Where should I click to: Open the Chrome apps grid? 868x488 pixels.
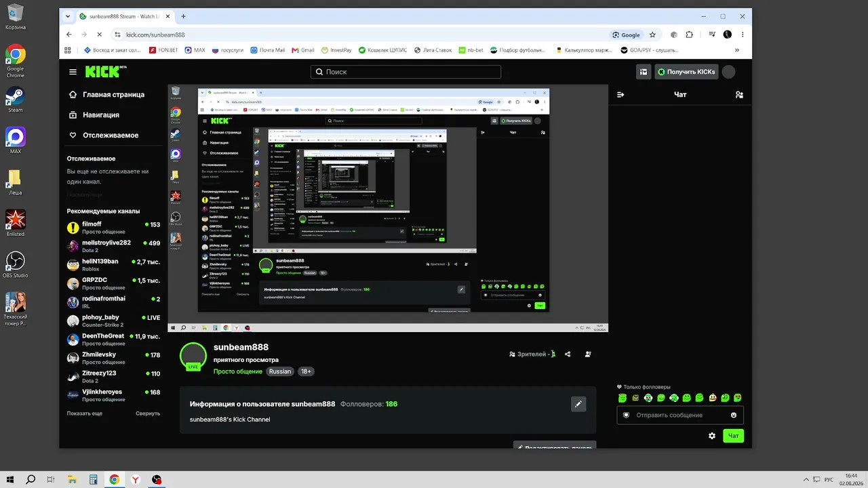pos(68,50)
